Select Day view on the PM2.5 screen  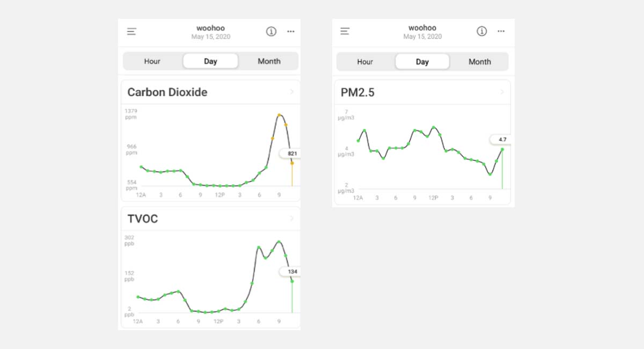[422, 62]
